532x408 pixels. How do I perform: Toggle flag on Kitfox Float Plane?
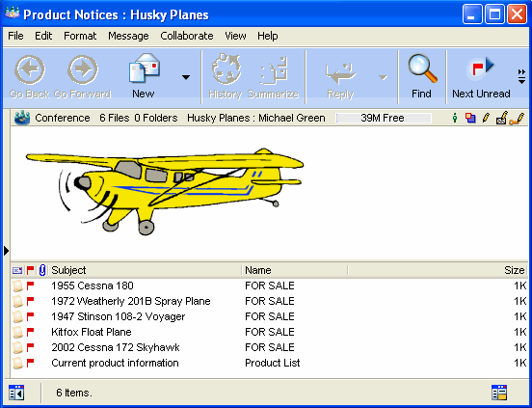point(30,332)
